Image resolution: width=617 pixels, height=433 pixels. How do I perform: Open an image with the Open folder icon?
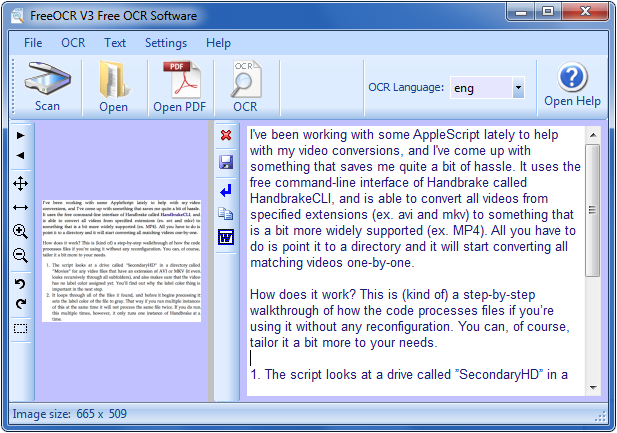[114, 79]
